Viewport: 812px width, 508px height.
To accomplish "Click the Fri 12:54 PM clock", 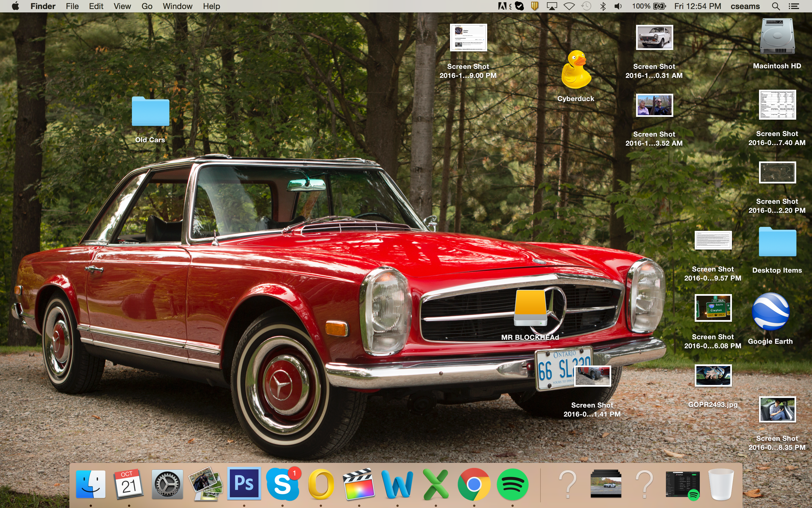I will pyautogui.click(x=698, y=6).
